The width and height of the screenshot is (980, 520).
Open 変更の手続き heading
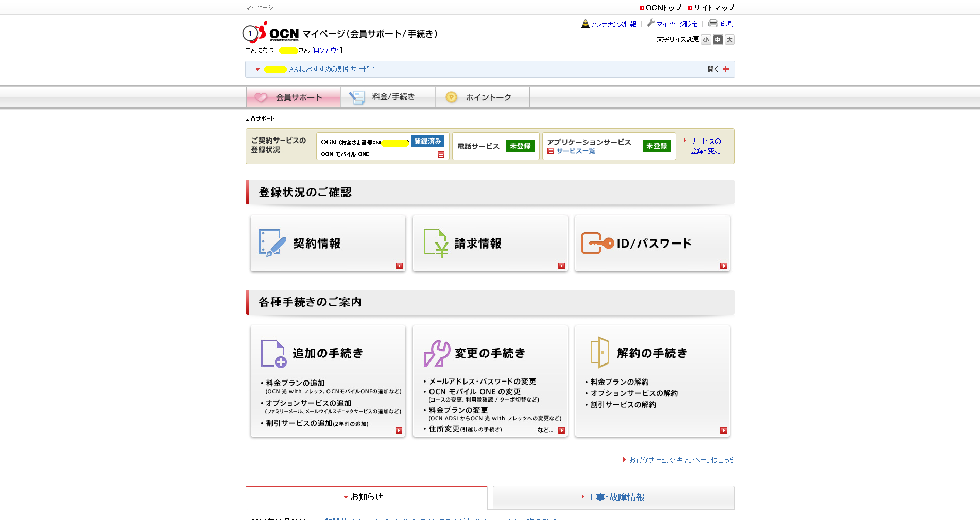point(490,353)
